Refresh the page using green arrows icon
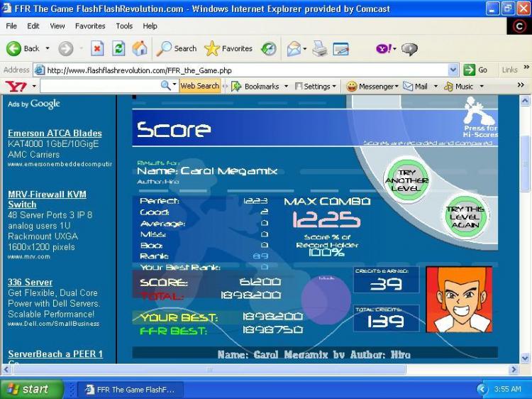The height and width of the screenshot is (399, 532). (x=118, y=48)
